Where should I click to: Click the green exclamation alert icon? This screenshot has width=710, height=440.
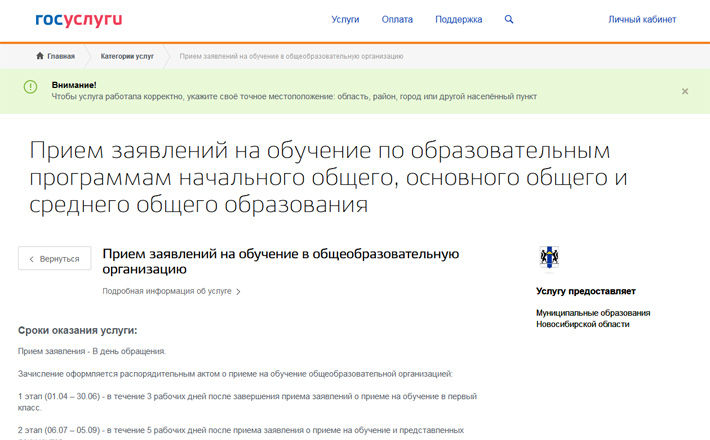pos(30,86)
